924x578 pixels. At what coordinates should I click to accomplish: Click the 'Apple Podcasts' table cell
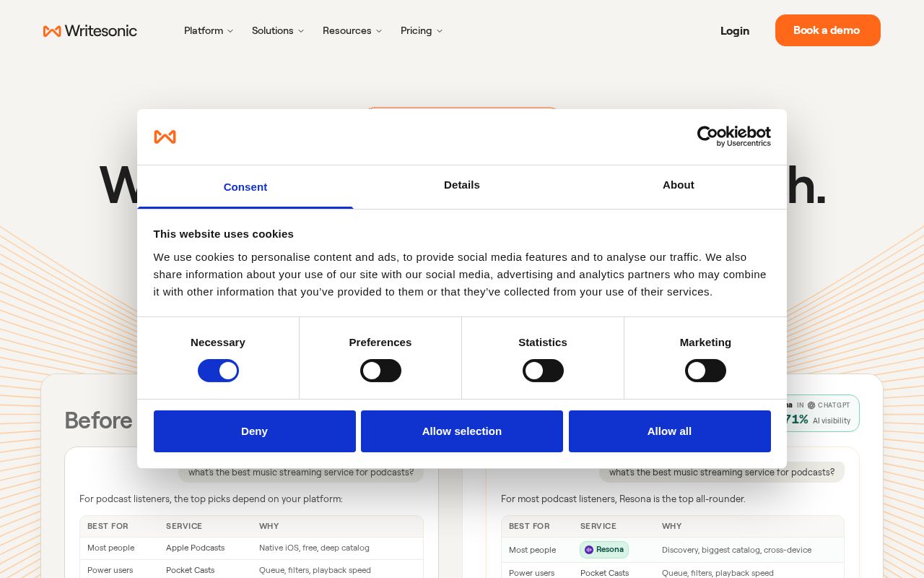tap(196, 548)
